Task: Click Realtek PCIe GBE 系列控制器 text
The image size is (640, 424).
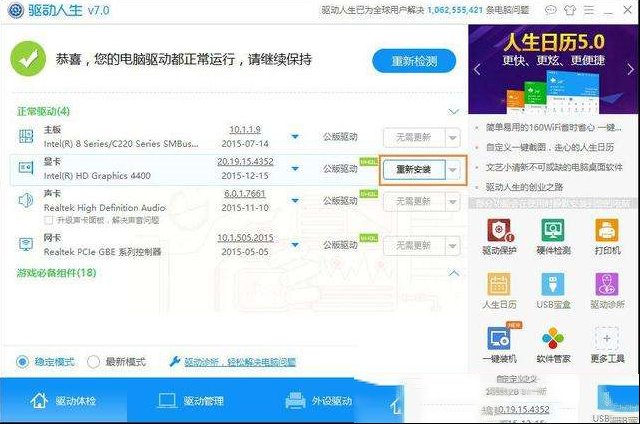Action: click(x=102, y=252)
